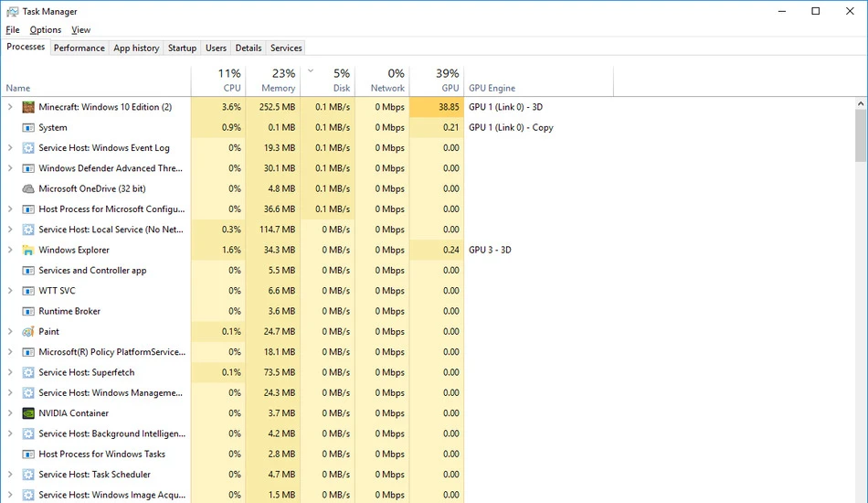Image resolution: width=868 pixels, height=503 pixels.
Task: Expand the Minecraft: Windows 10 Edition group
Action: pos(10,107)
